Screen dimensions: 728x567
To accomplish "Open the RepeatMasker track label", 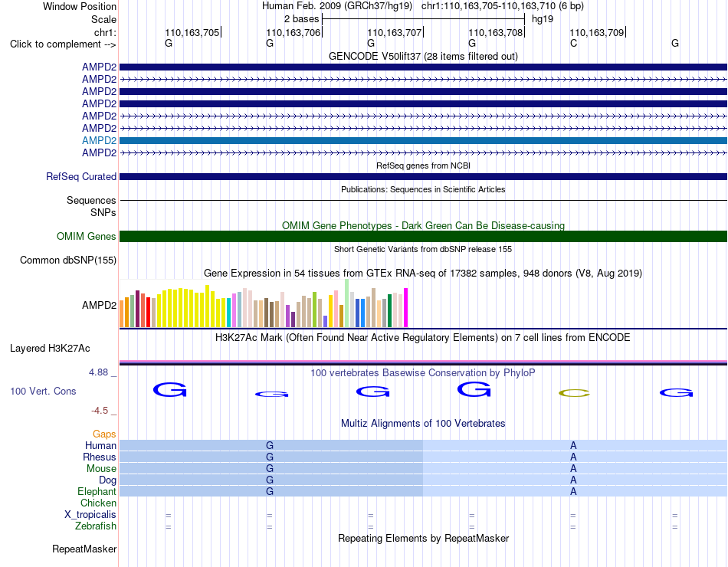I will pos(84,549).
